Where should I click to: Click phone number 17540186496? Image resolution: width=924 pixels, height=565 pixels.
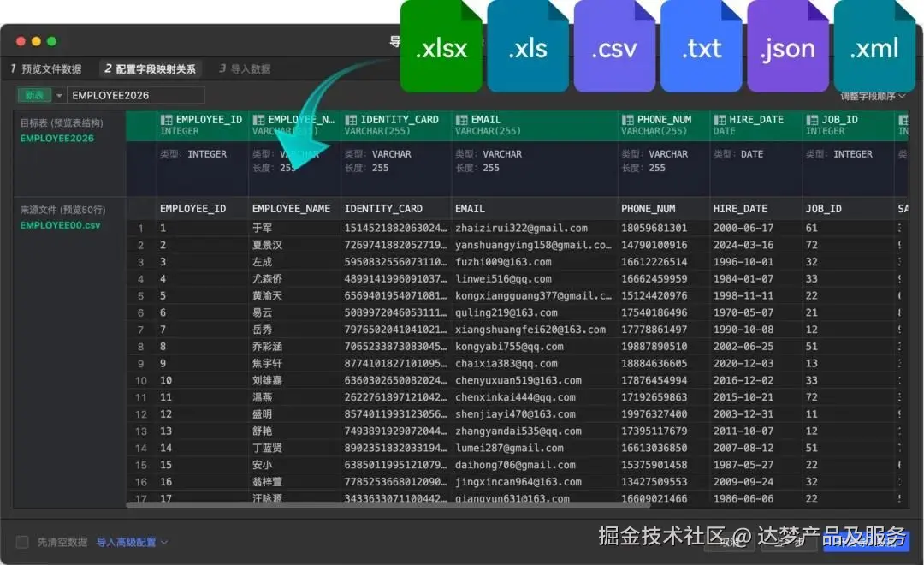[x=654, y=312]
